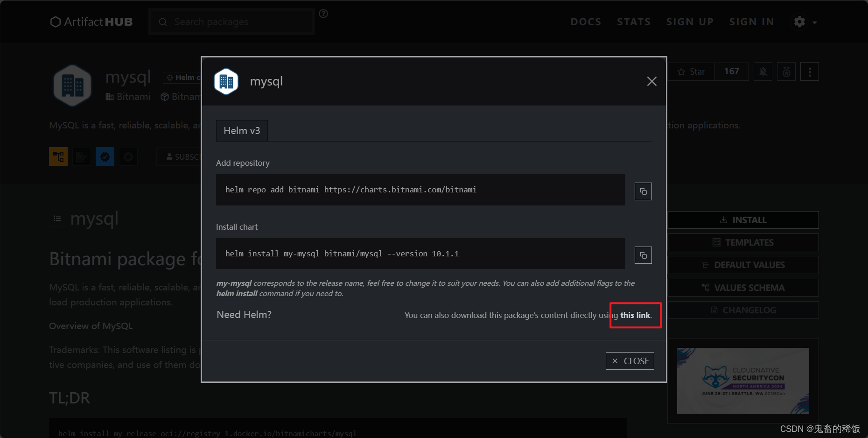Open TEMPLATES in the background page
Viewport: 868px width, 438px height.
743,242
